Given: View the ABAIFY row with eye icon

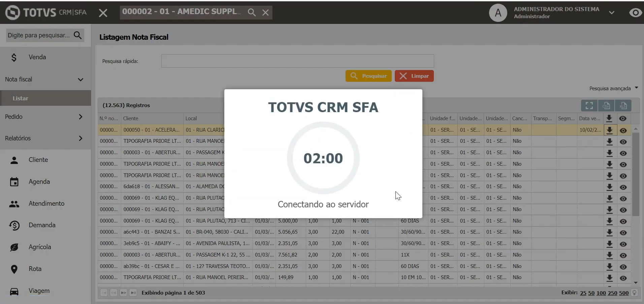Looking at the screenshot, I should (623, 244).
